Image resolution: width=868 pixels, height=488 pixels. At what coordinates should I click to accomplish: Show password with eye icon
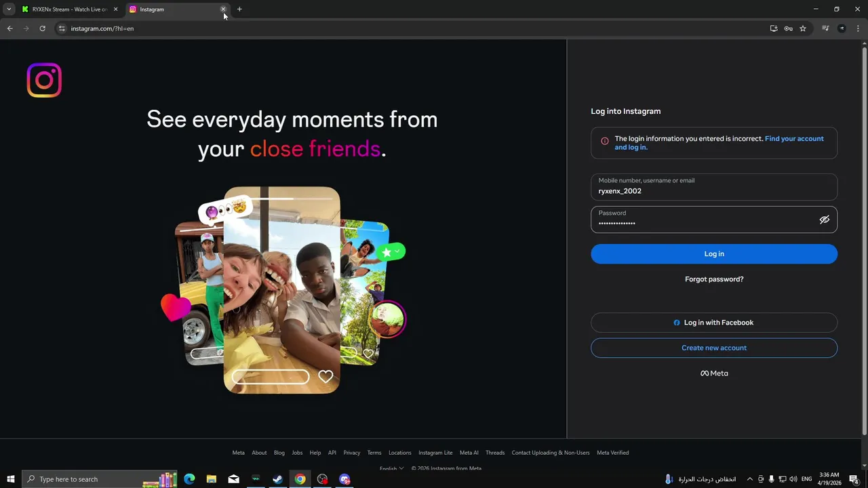click(825, 220)
